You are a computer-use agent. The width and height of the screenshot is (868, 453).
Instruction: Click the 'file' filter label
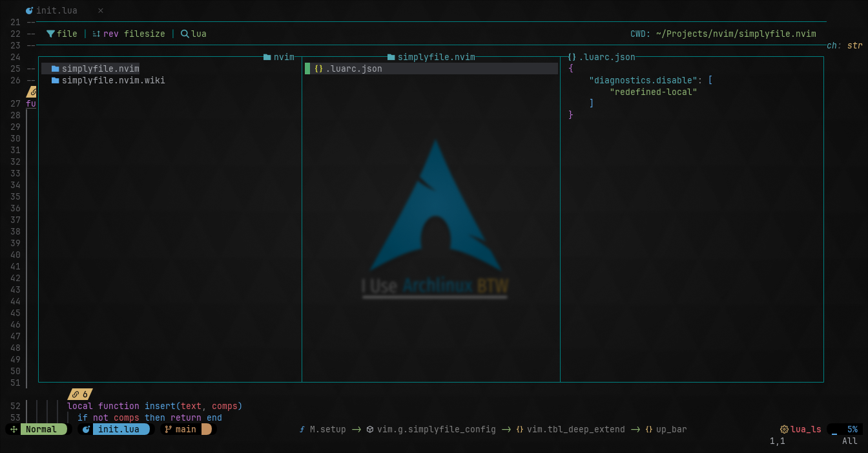click(x=67, y=34)
